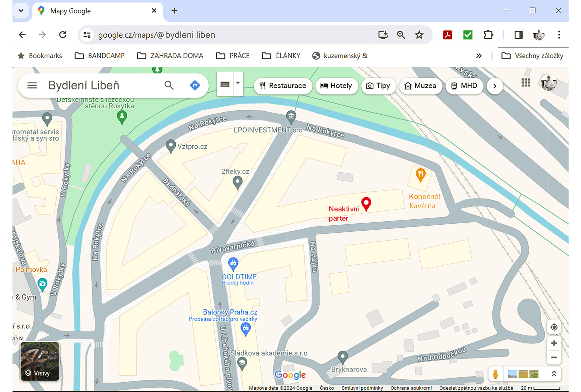Image resolution: width=581 pixels, height=392 pixels.
Task: Open a new browser tab
Action: (174, 11)
